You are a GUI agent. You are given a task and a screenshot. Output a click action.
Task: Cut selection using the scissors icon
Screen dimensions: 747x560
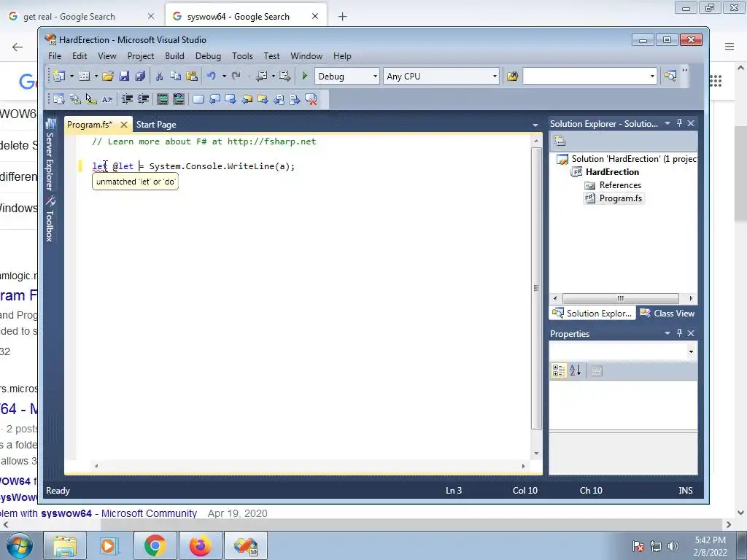[159, 76]
